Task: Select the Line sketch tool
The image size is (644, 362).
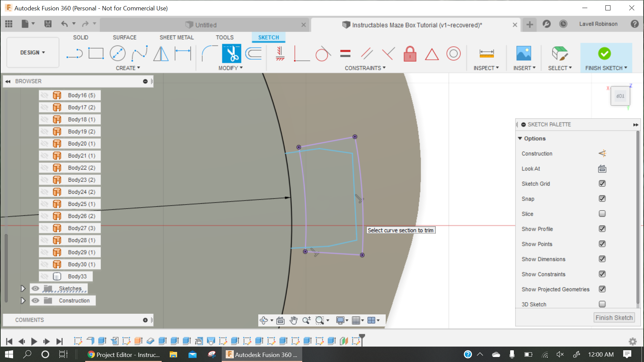Action: (74, 53)
